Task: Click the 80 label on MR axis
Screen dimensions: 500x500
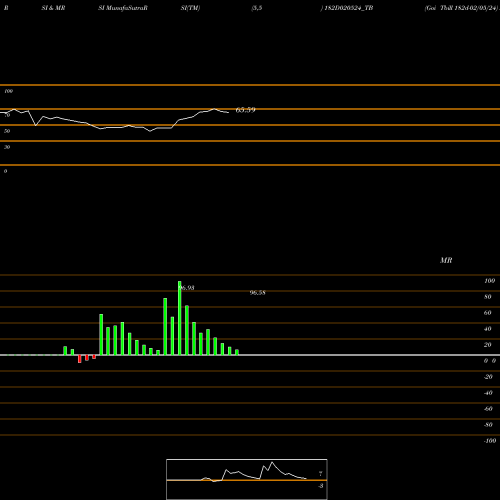Action: coord(488,297)
